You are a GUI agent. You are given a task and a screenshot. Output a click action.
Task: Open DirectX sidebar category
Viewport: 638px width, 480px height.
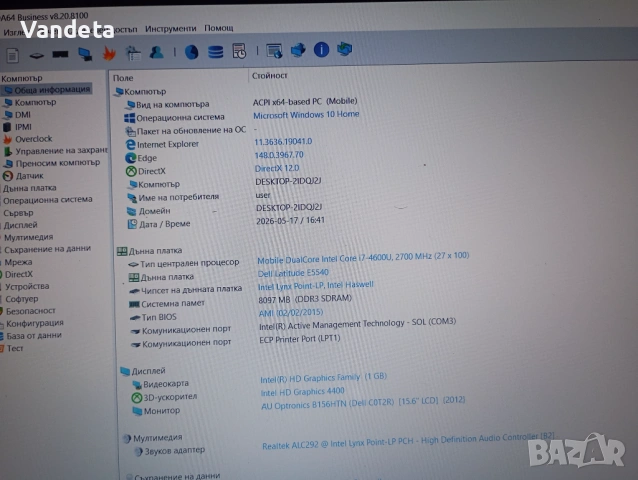point(18,274)
